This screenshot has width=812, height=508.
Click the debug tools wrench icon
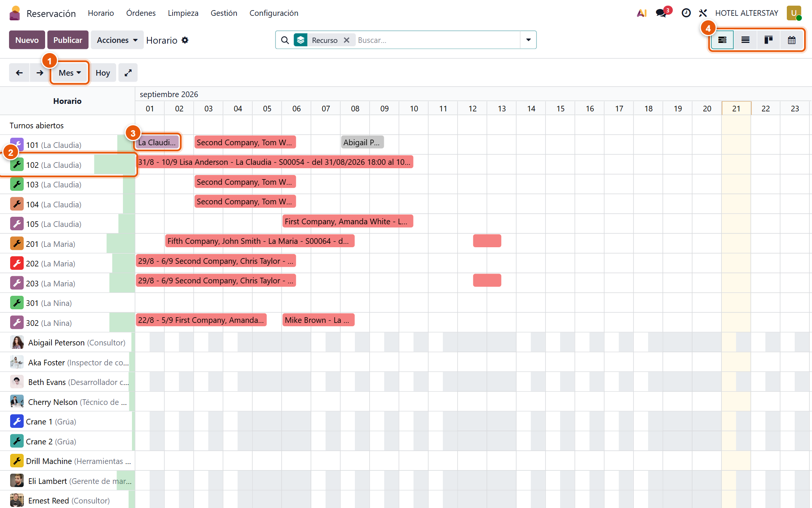pyautogui.click(x=703, y=13)
